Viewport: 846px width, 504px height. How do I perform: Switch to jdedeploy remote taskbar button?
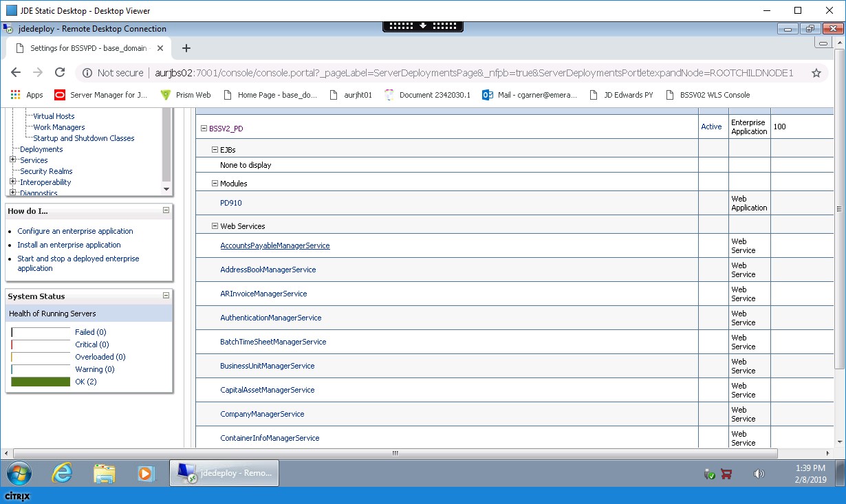(x=224, y=473)
